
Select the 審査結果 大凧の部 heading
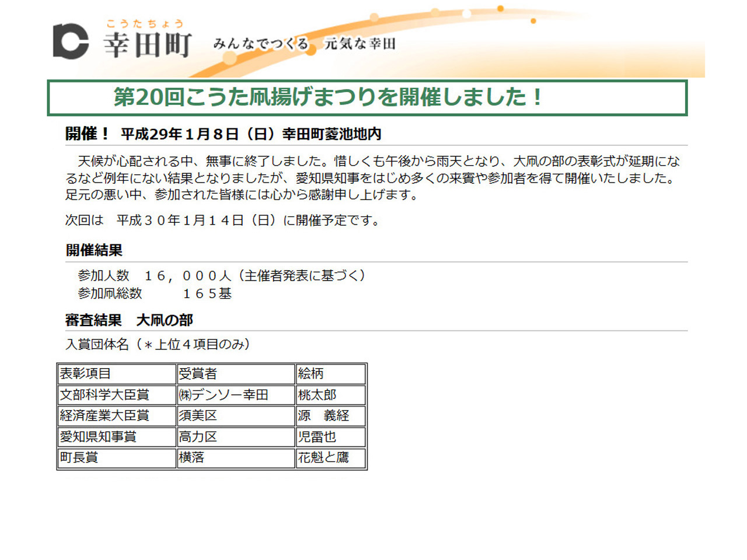pyautogui.click(x=129, y=320)
